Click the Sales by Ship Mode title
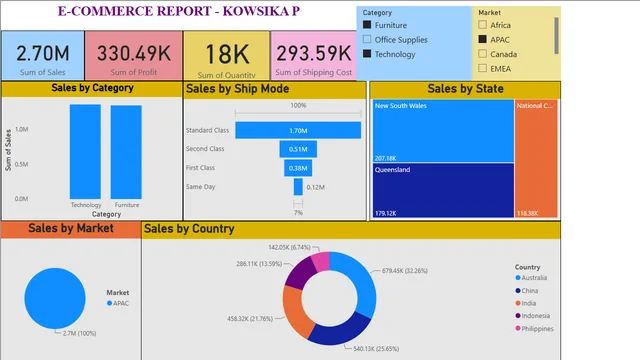 (238, 89)
